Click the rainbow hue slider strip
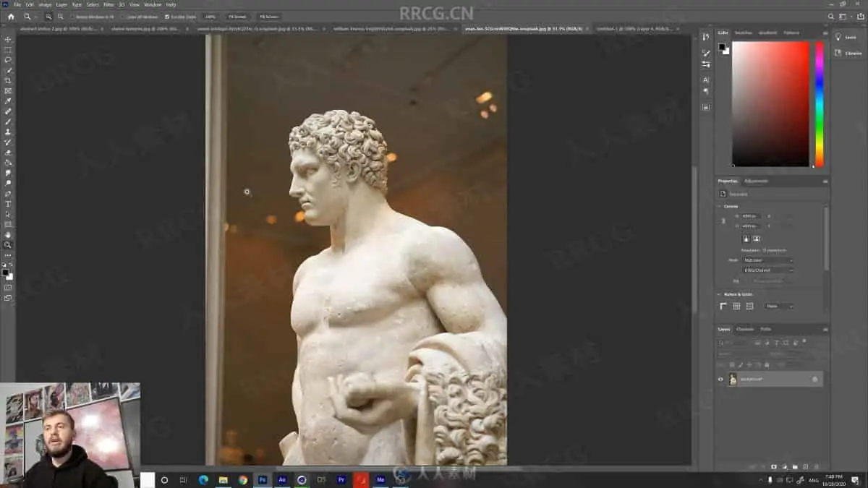 (x=820, y=104)
